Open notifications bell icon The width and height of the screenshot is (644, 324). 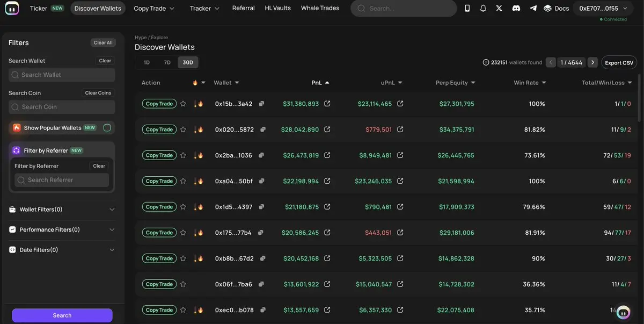pos(483,9)
